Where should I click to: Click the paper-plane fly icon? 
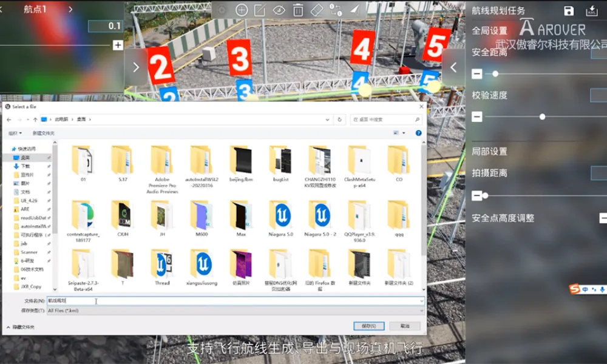coord(354,10)
